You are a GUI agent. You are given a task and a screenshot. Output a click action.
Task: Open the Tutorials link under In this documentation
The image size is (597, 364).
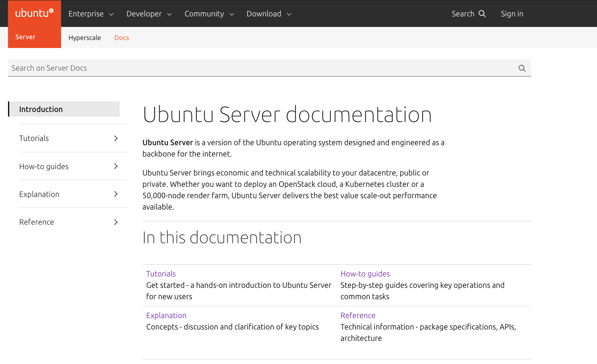tap(161, 274)
